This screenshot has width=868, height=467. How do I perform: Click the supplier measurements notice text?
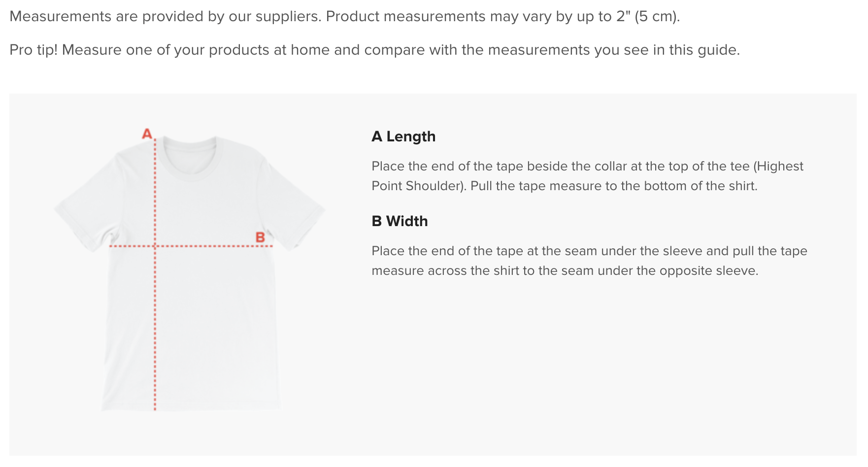click(344, 16)
